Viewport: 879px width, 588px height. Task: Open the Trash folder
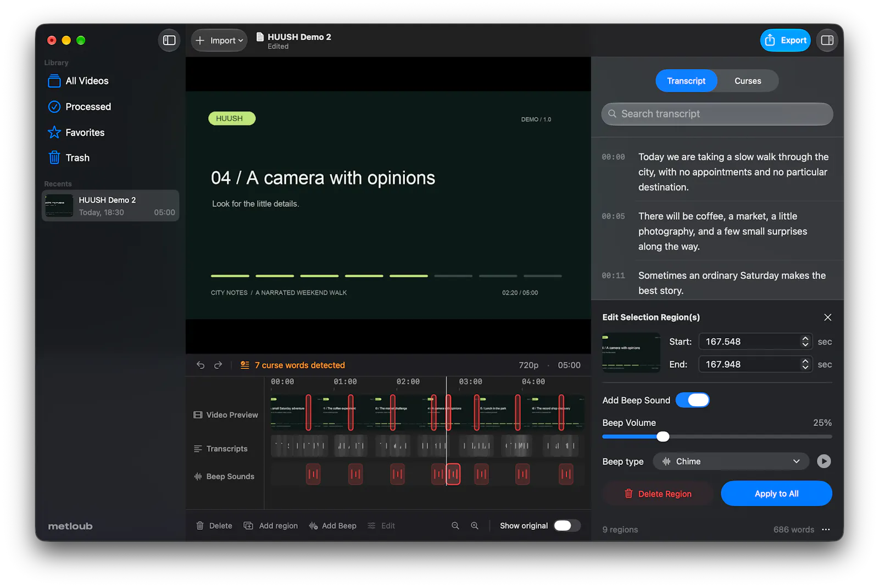tap(69, 158)
